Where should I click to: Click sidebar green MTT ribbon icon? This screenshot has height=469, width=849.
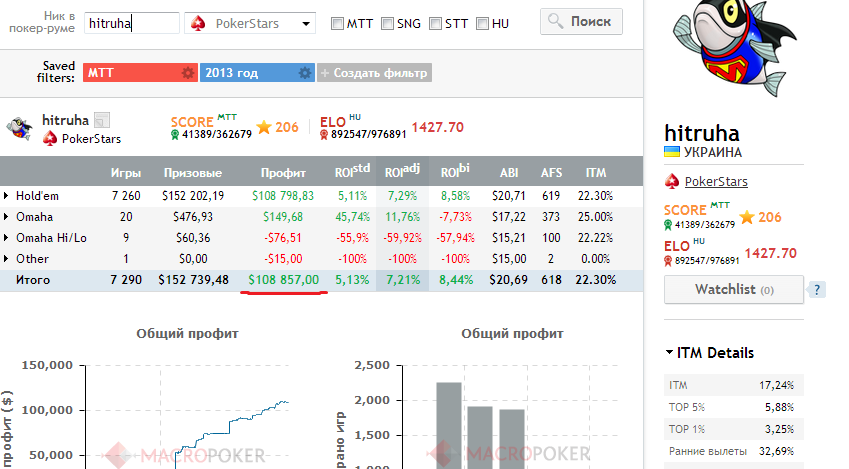(668, 225)
